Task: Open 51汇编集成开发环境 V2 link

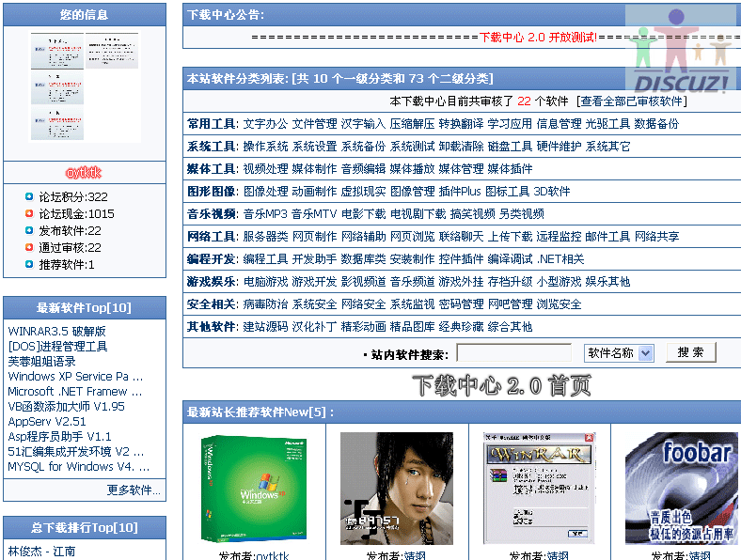Action: 75,452
